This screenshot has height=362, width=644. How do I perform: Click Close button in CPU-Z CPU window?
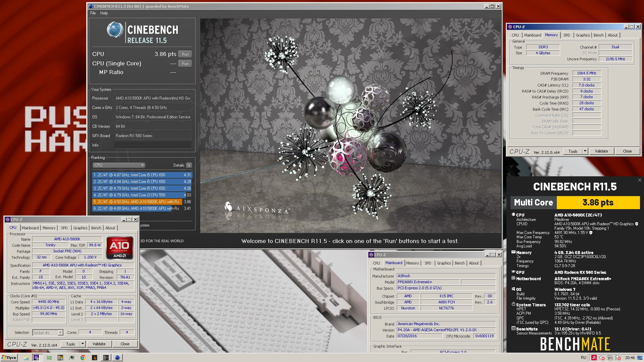[x=125, y=344]
